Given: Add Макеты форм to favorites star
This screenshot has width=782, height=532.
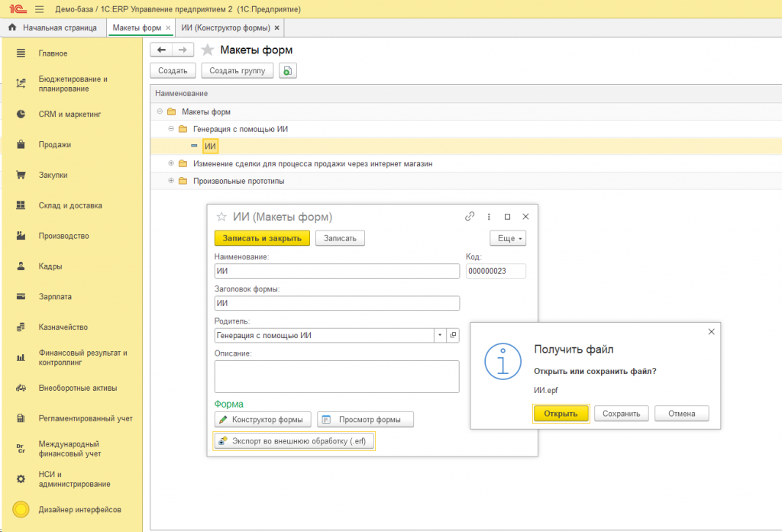Looking at the screenshot, I should pyautogui.click(x=208, y=50).
